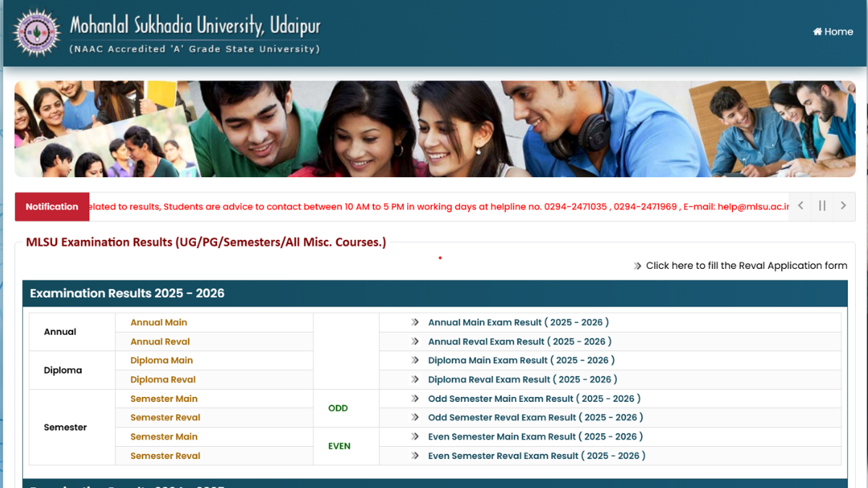Screen dimensions: 868x488
Task: Open the Reval Application form link
Action: (x=746, y=266)
